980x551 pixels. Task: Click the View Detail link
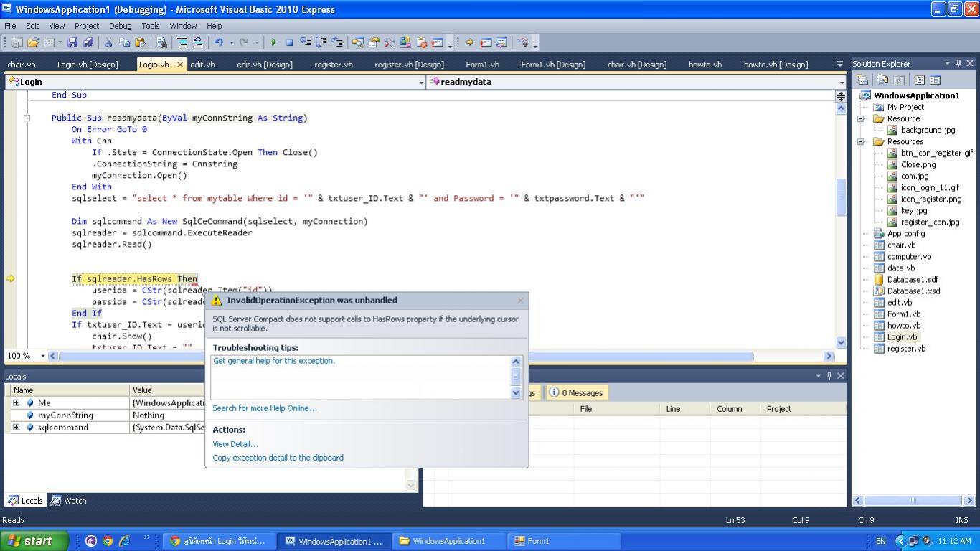[x=235, y=444]
